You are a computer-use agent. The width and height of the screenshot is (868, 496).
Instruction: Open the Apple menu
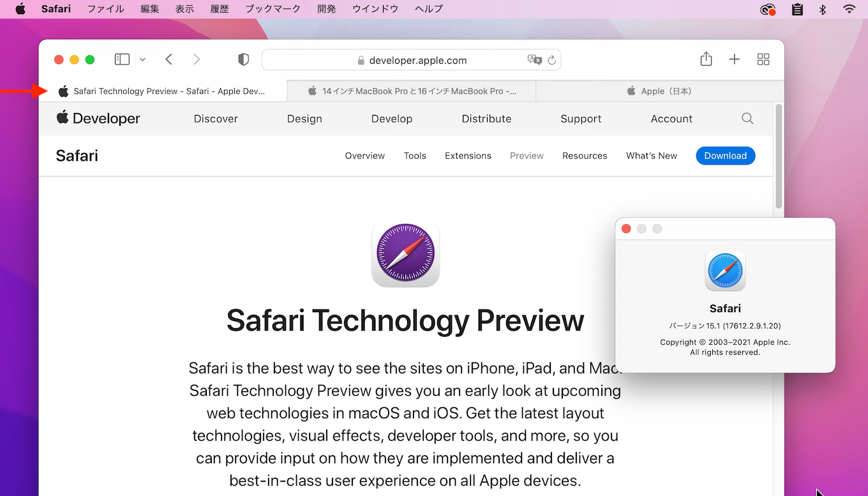coord(20,9)
